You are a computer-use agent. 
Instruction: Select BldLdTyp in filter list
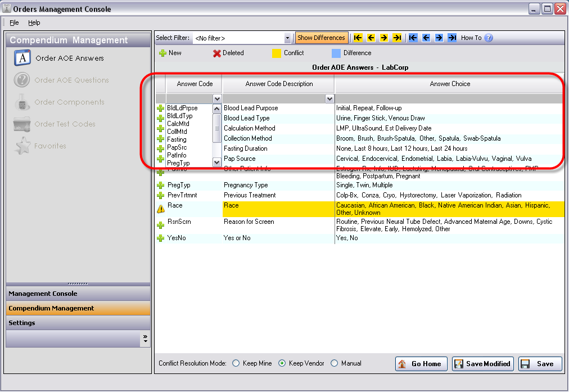tap(189, 116)
